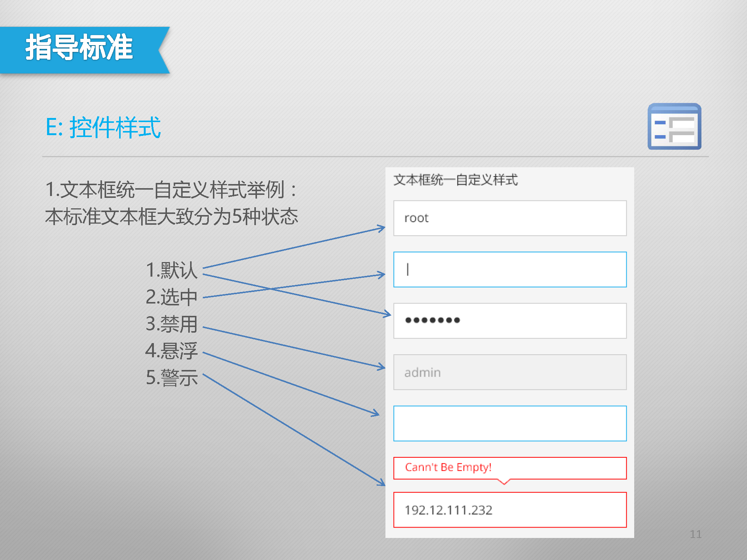The height and width of the screenshot is (560, 747).
Task: Click the '4.悬浮' state label
Action: [x=171, y=351]
